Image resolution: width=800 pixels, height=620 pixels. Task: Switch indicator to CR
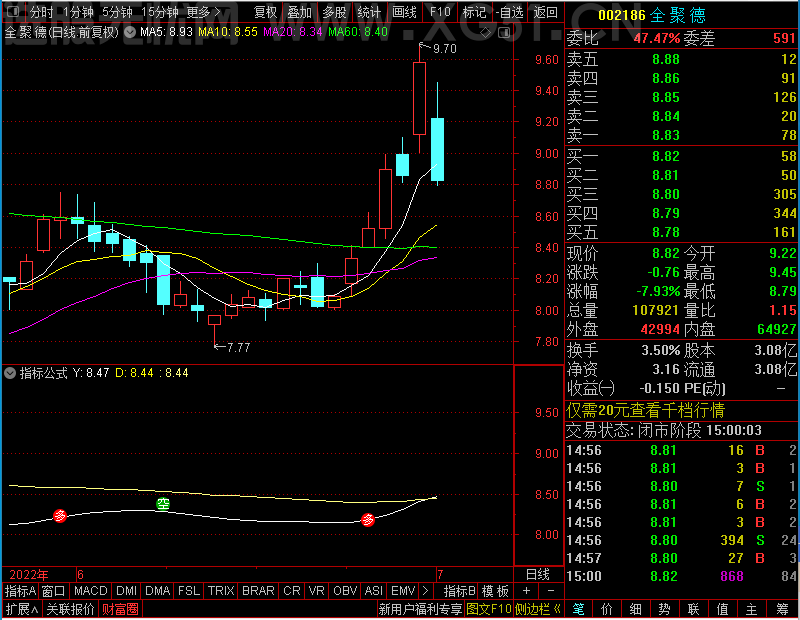coord(291,591)
